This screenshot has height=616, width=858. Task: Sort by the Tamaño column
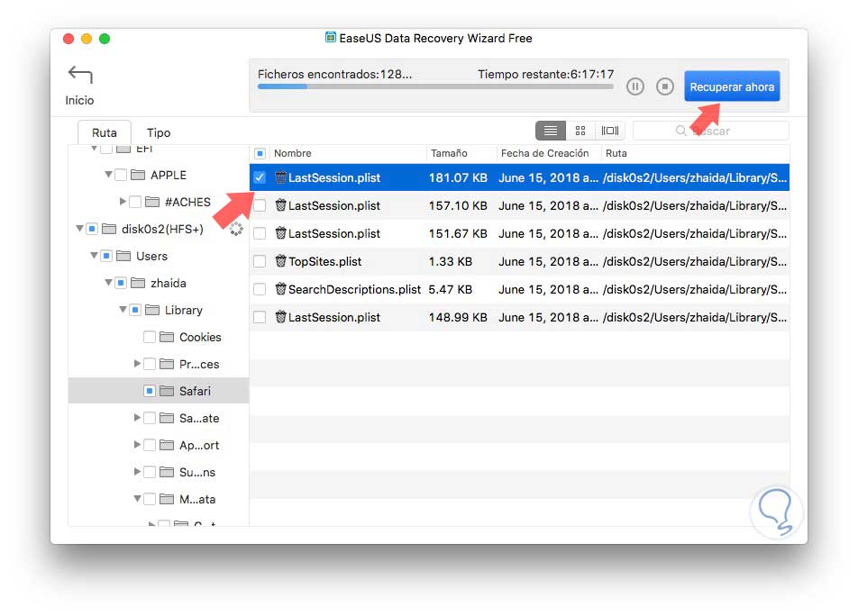click(x=461, y=154)
